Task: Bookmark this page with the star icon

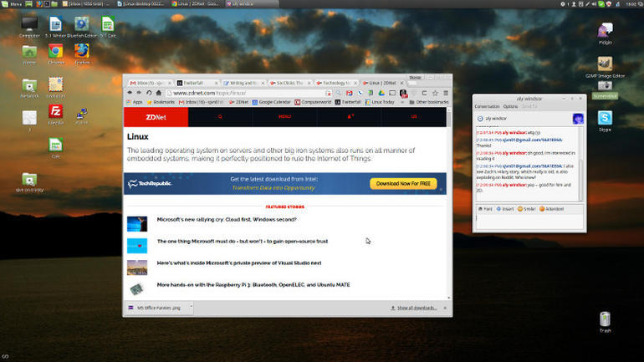Action: pyautogui.click(x=435, y=93)
